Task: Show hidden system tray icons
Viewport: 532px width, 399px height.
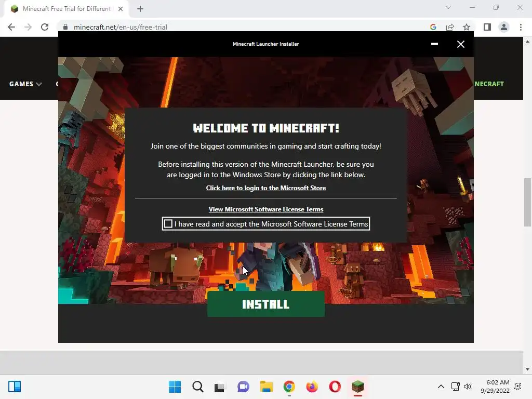Action: click(441, 387)
